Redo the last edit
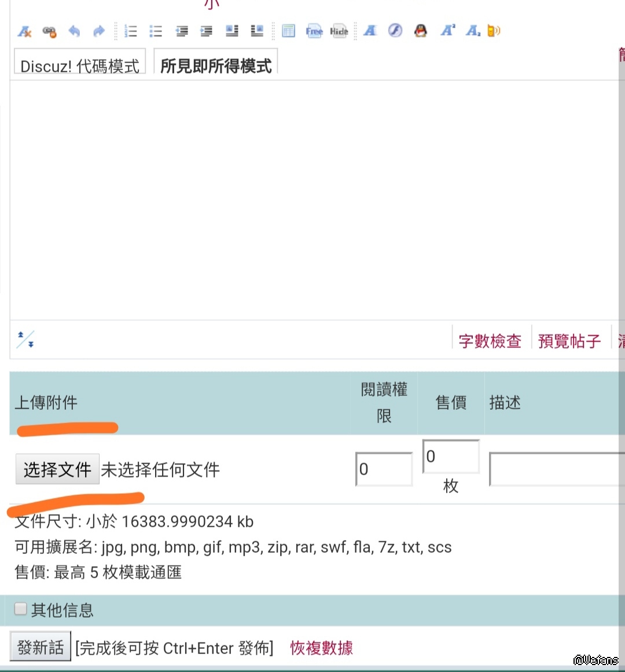Image resolution: width=625 pixels, height=672 pixels. pyautogui.click(x=99, y=31)
